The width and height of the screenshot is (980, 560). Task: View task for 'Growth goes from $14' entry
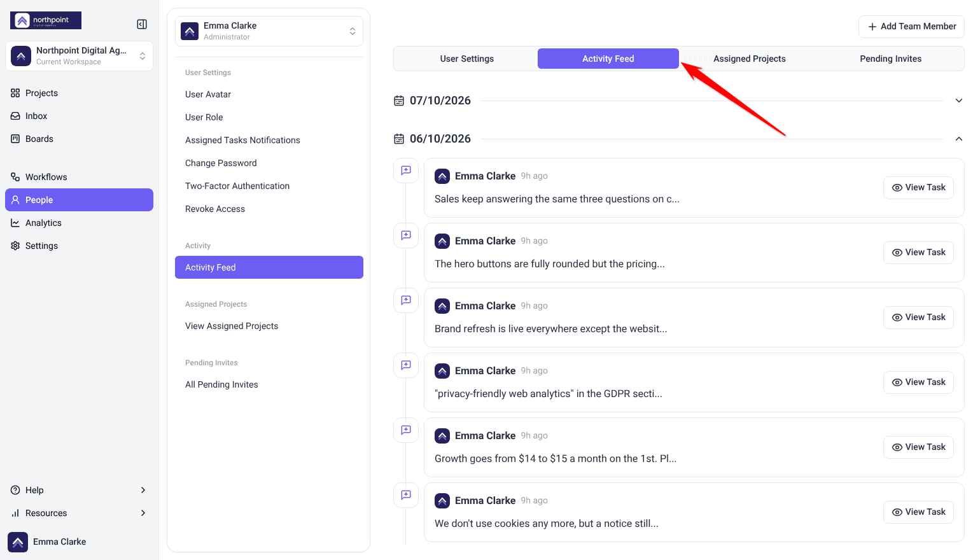coord(918,447)
